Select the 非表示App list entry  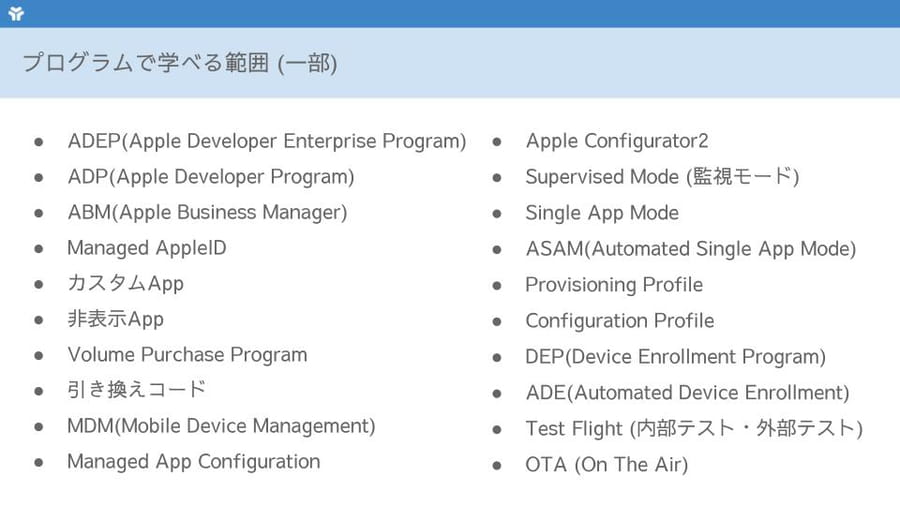coord(115,319)
